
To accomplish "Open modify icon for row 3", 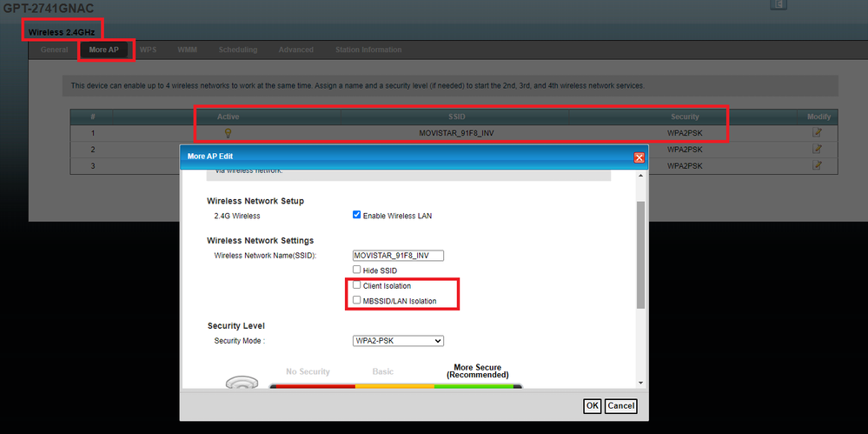I will click(x=817, y=165).
